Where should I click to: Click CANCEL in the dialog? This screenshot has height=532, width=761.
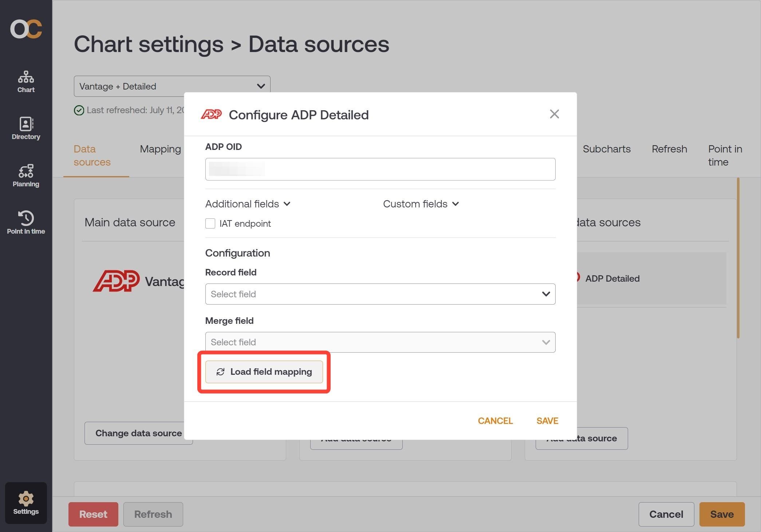[495, 421]
